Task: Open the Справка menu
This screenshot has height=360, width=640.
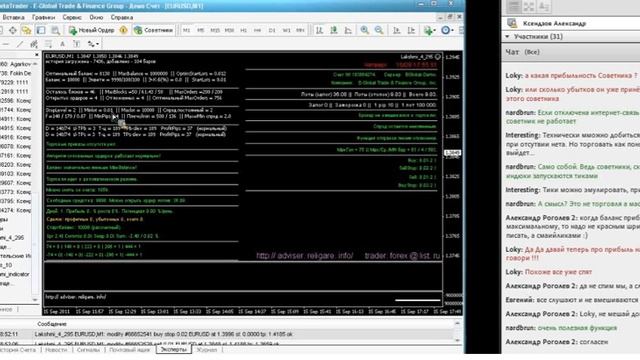Action: point(122,18)
